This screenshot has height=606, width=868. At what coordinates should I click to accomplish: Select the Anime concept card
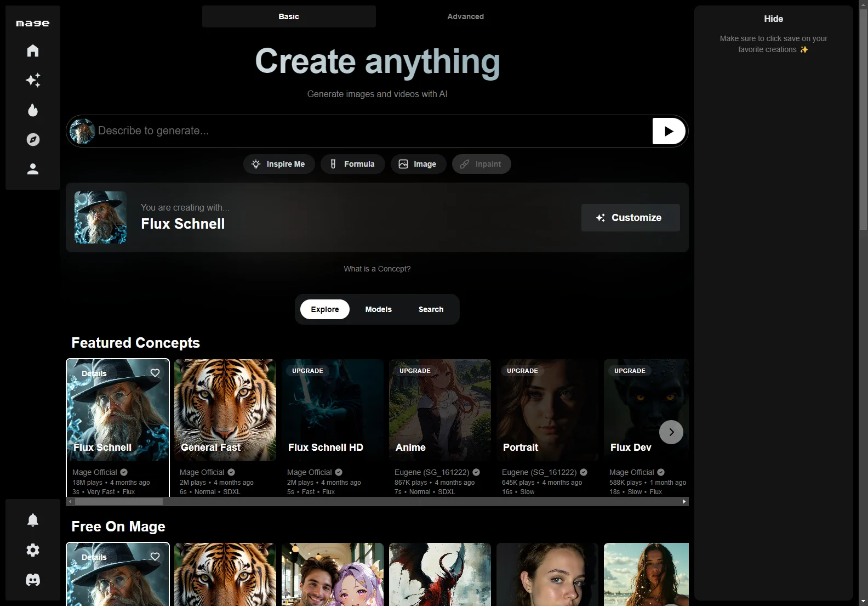point(440,410)
